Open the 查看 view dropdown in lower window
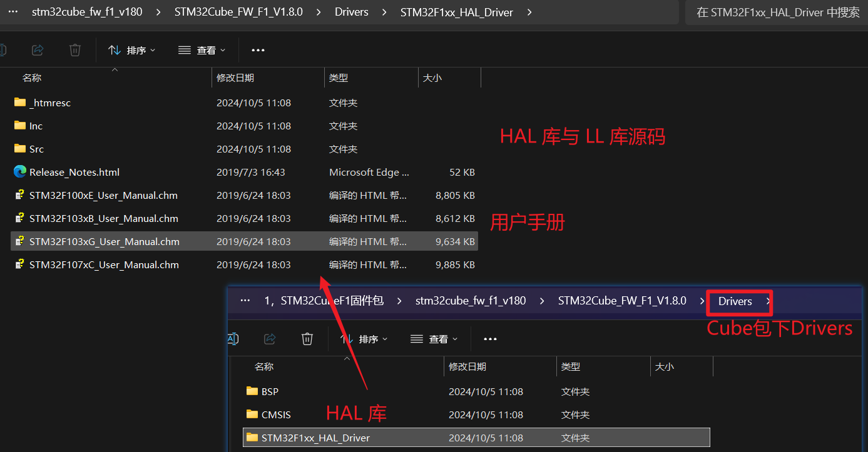Viewport: 868px width, 452px height. 434,339
